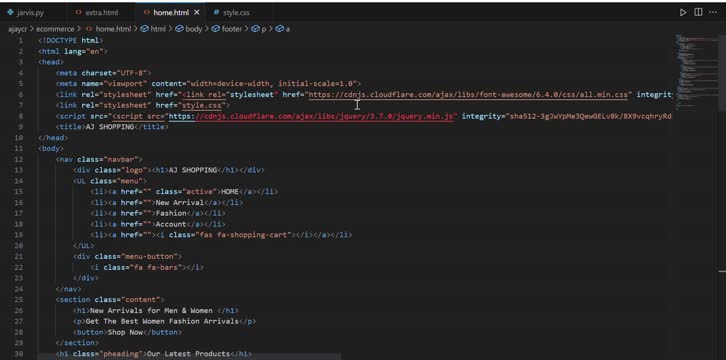
Task: Click the CSS hash icon on style.css tab
Action: (x=216, y=12)
